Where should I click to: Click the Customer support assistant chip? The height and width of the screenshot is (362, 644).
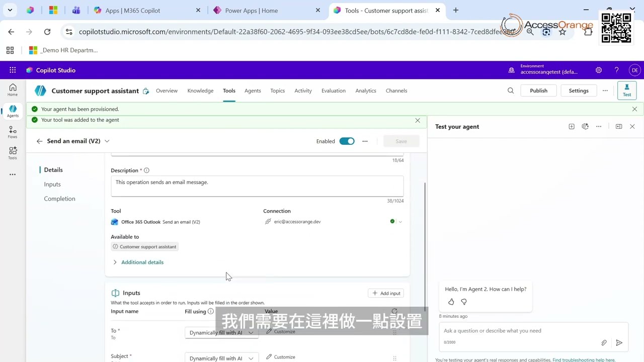pyautogui.click(x=145, y=247)
